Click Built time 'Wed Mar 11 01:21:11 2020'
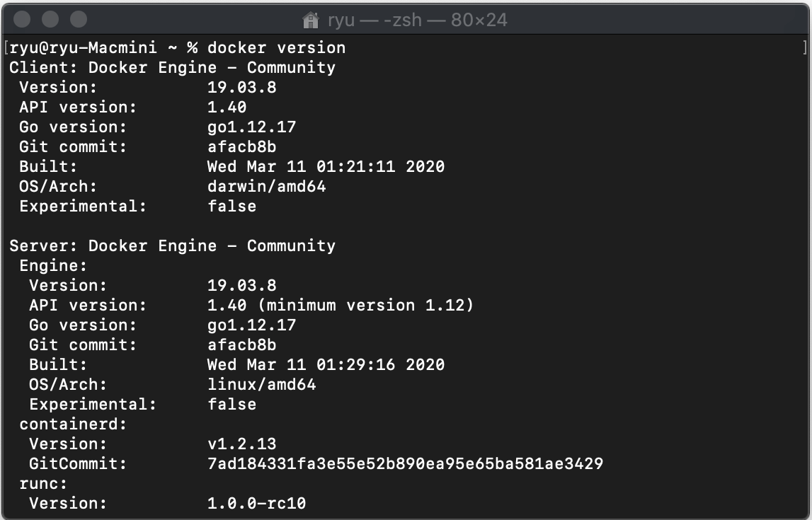 click(x=326, y=166)
